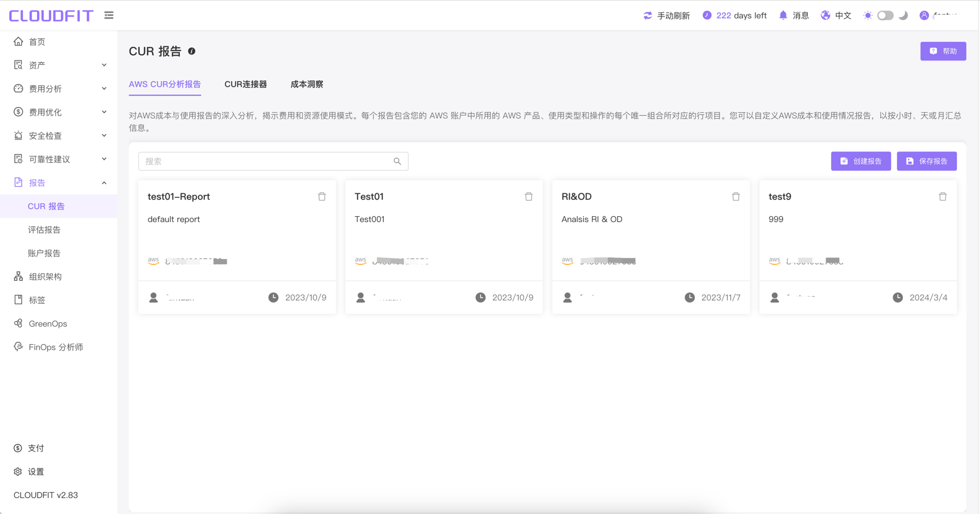980x514 pixels.
Task: Click the info icon beside CUR 报告
Action: pyautogui.click(x=192, y=51)
